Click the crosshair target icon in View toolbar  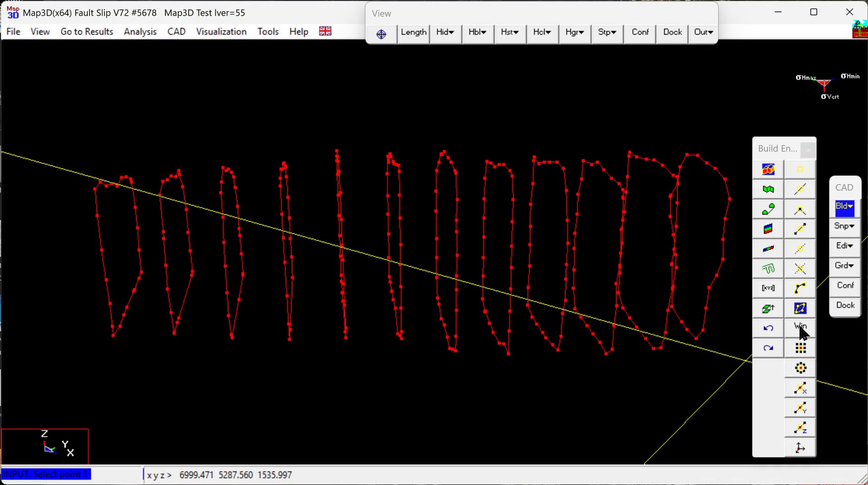pos(381,34)
